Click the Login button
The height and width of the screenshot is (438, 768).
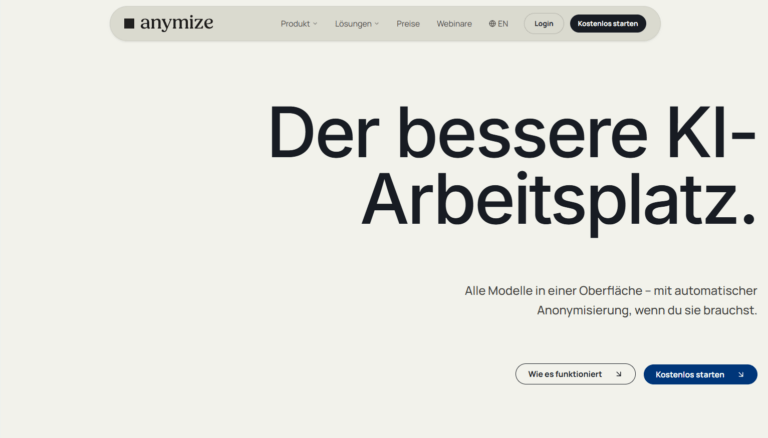[x=544, y=24]
